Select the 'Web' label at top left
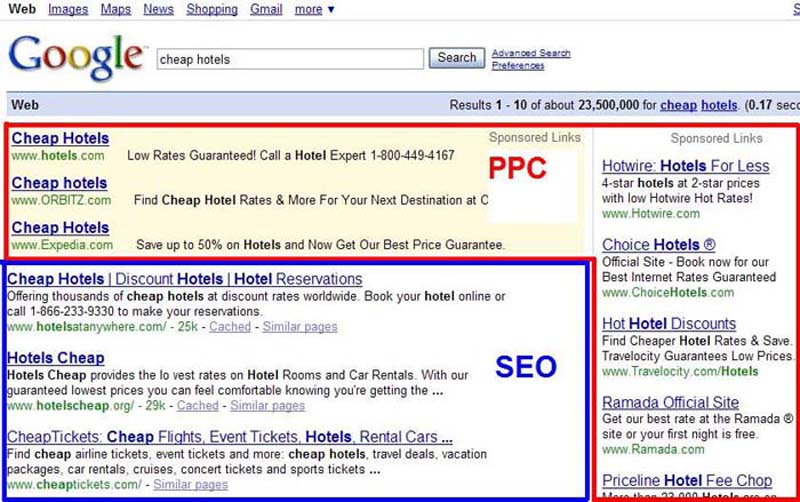This screenshot has width=800, height=502. coord(22,9)
